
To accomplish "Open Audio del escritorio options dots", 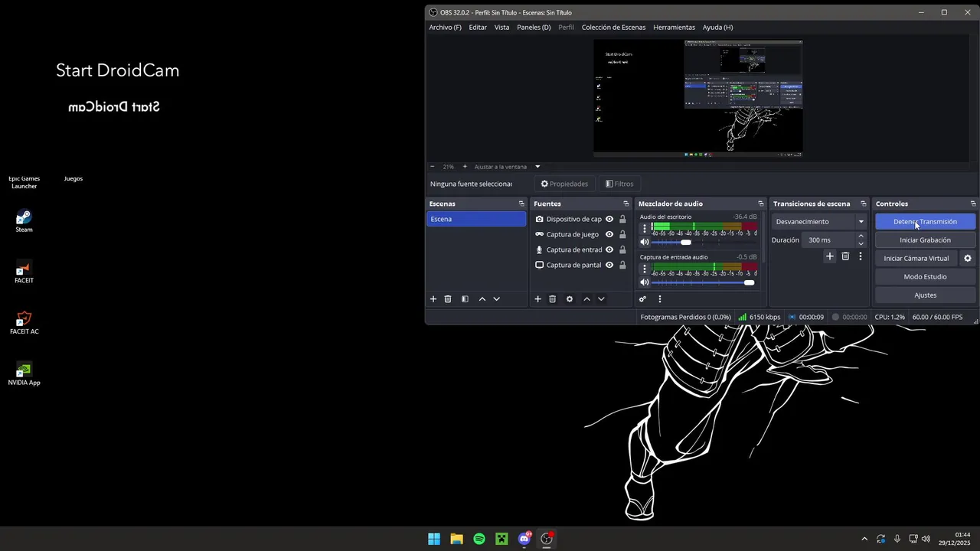I will click(x=645, y=227).
